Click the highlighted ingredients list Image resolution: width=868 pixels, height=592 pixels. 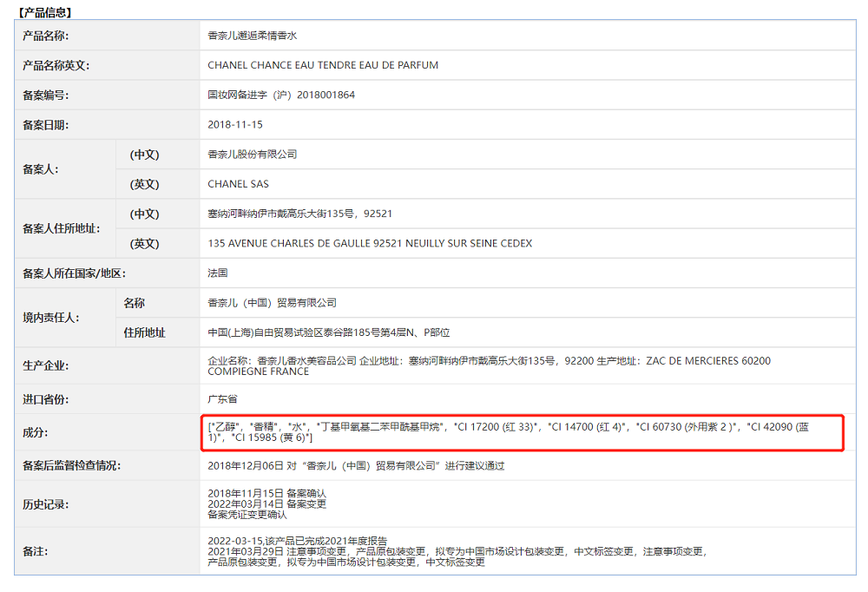point(521,431)
